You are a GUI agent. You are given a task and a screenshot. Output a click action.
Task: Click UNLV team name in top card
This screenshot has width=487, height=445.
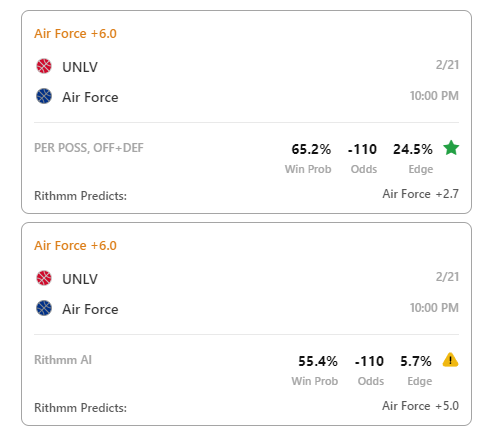80,67
